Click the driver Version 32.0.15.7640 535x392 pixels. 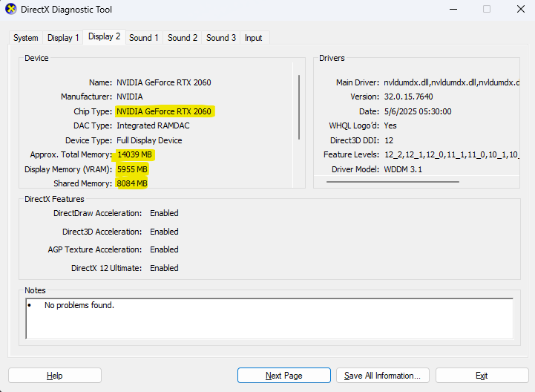[x=408, y=97]
